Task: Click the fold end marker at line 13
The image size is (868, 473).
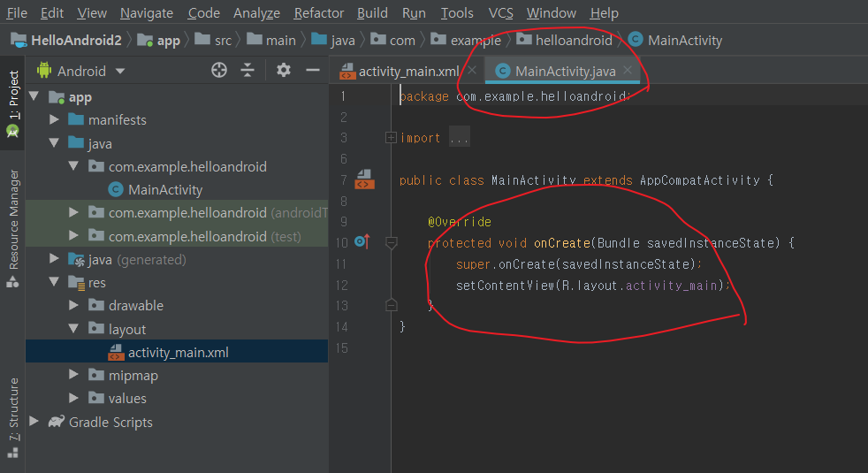Action: click(x=391, y=305)
